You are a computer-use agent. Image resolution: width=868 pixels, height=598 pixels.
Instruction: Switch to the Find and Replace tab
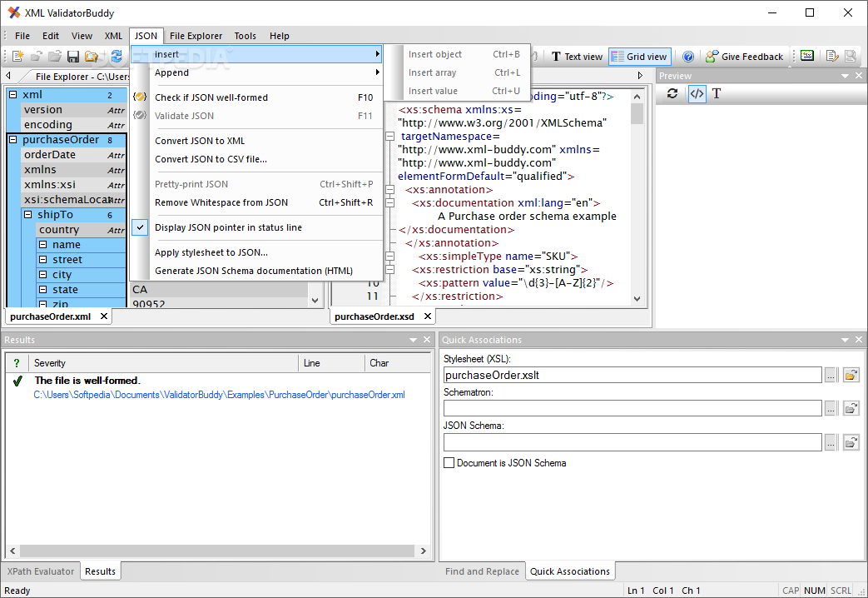click(482, 571)
